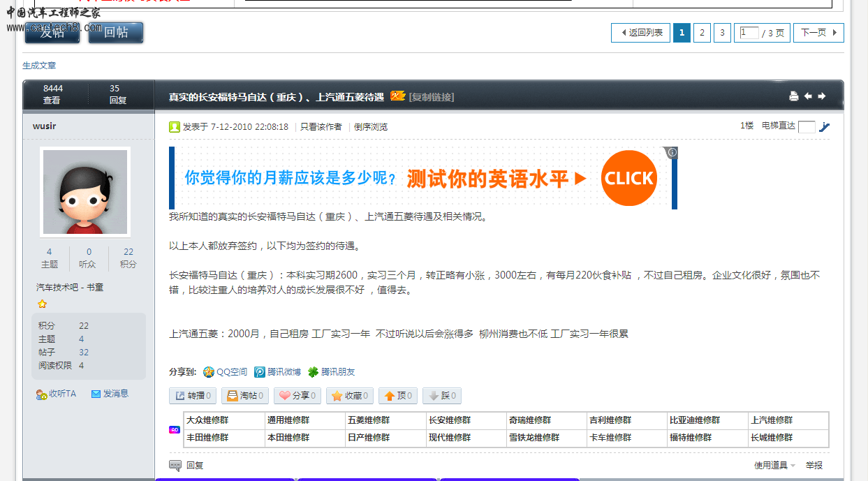868x481 pixels.
Task: Click the 上汽维修群 ad link
Action: click(772, 420)
